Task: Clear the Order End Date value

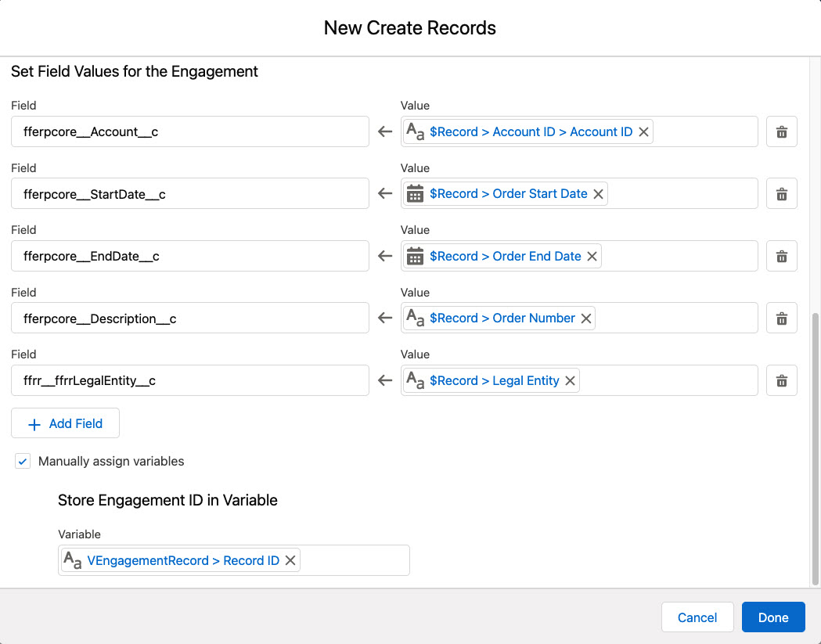Action: tap(592, 257)
